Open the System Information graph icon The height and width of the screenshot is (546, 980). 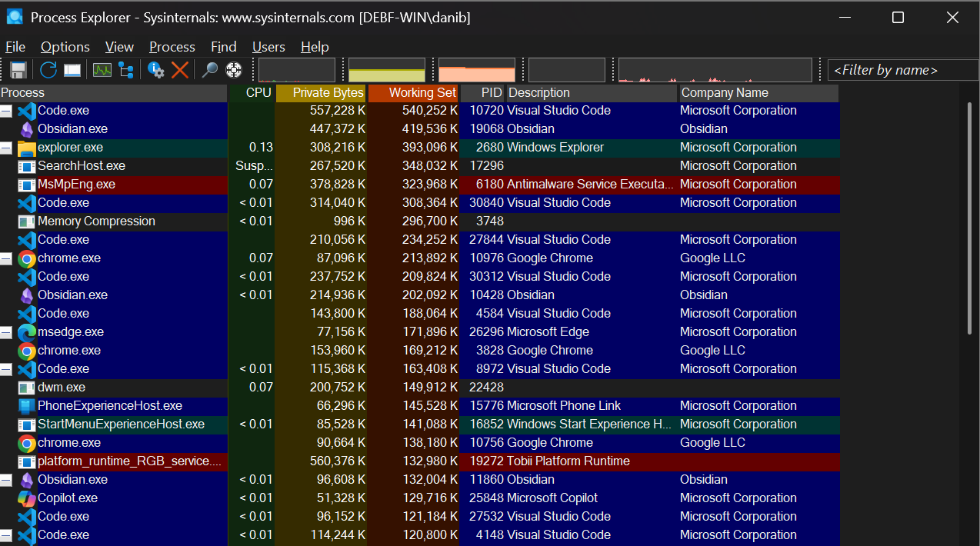click(102, 70)
